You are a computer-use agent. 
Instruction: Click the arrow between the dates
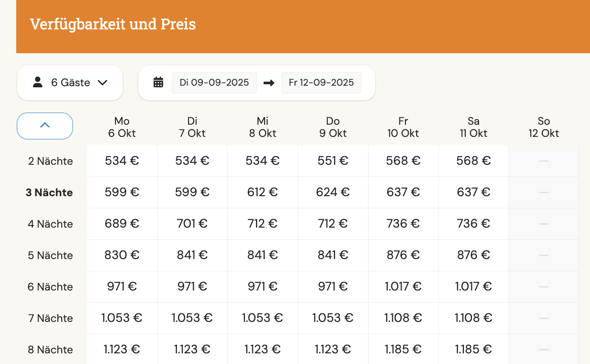(269, 83)
